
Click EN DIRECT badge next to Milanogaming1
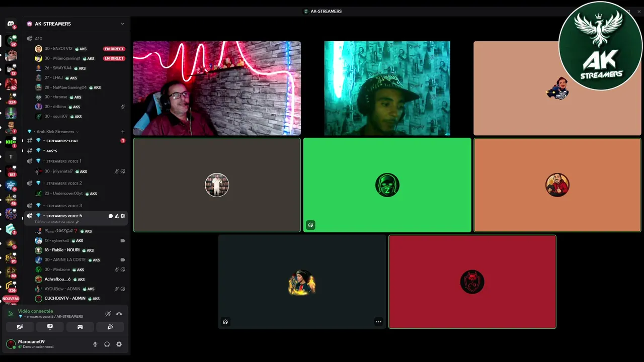114,58
